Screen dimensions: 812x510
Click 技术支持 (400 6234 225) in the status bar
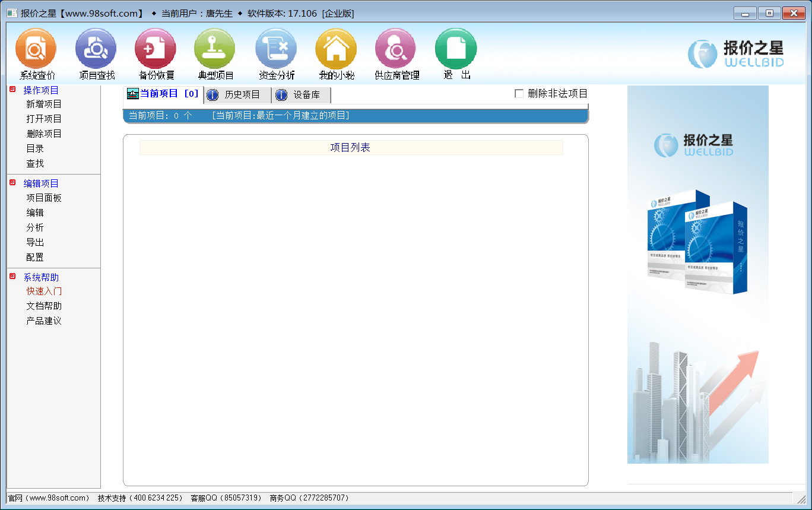point(140,498)
